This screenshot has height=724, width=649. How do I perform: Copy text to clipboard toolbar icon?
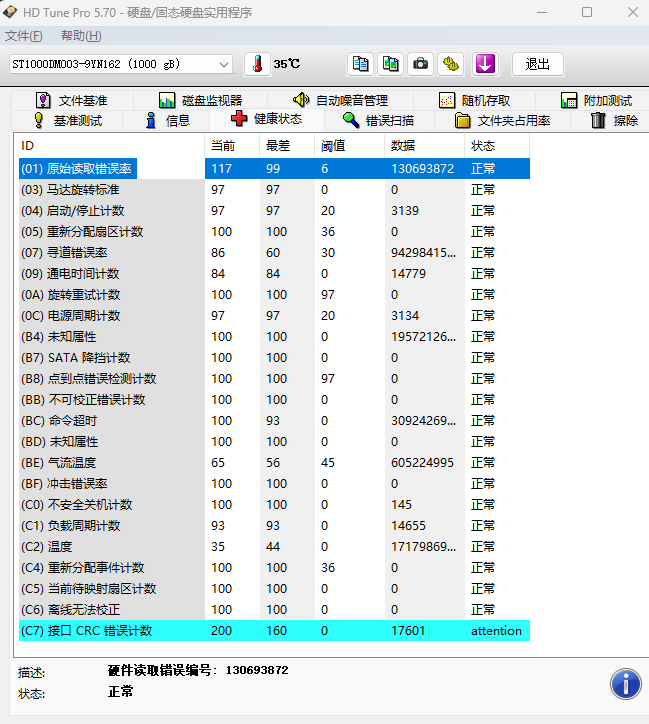pyautogui.click(x=361, y=64)
